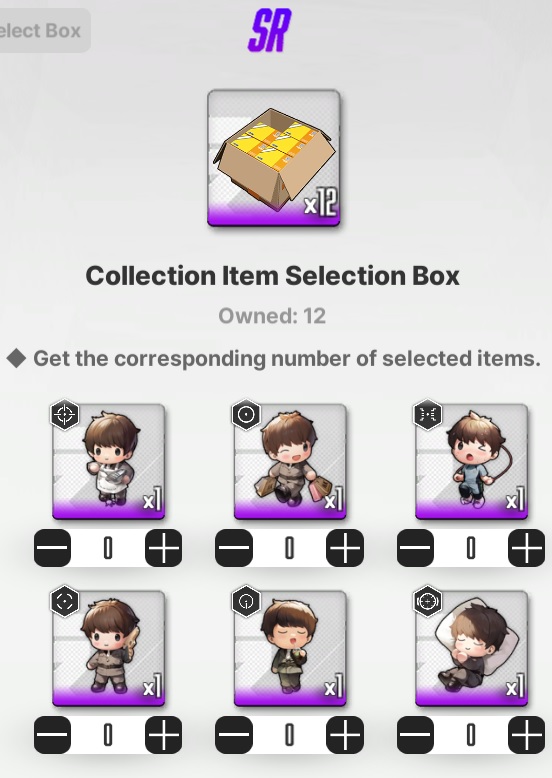552x778 pixels.
Task: Increase quantity for apron chibi item
Action: [x=164, y=548]
